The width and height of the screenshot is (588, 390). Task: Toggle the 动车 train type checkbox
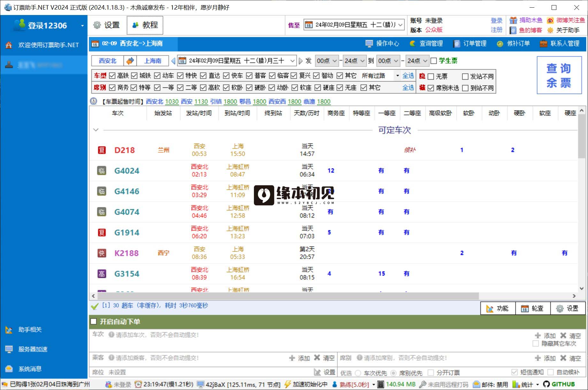point(157,76)
